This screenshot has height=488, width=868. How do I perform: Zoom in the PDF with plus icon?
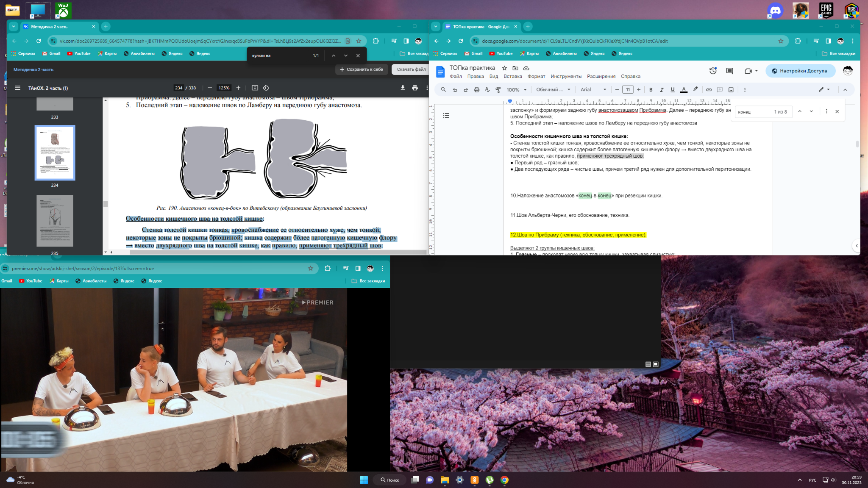[238, 88]
